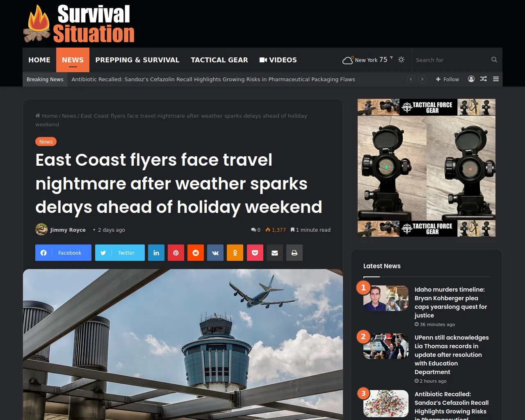This screenshot has width=525, height=420.
Task: Open the user login icon
Action: (x=471, y=79)
